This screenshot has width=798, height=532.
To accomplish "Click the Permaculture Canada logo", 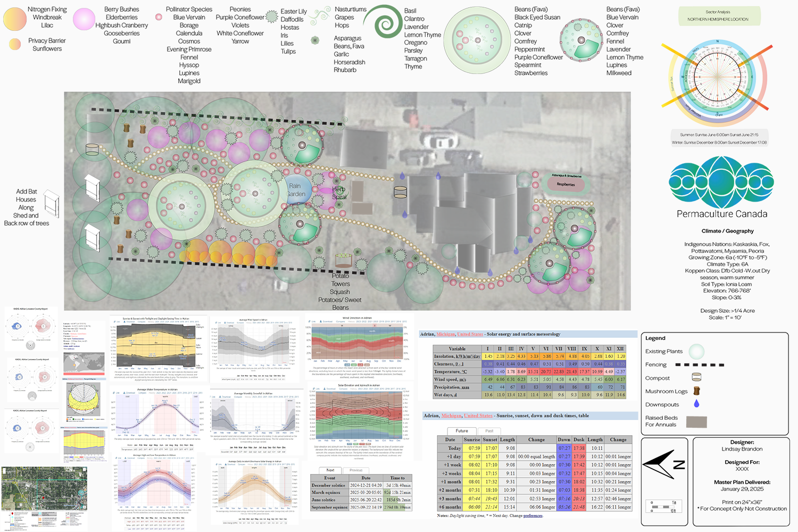I will (721, 182).
